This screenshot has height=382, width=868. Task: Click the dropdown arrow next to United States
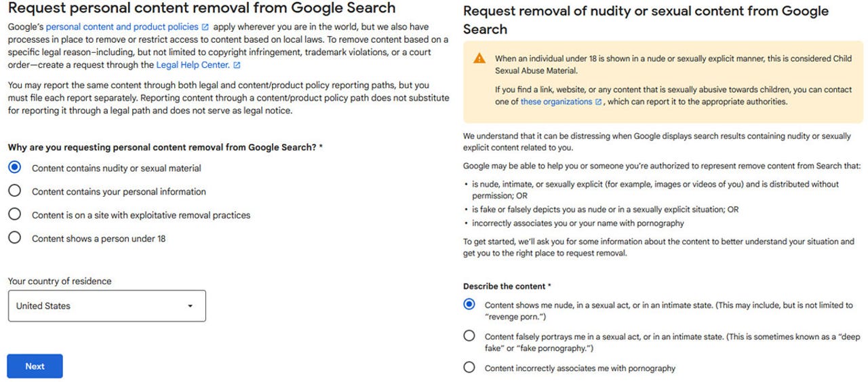pos(191,306)
